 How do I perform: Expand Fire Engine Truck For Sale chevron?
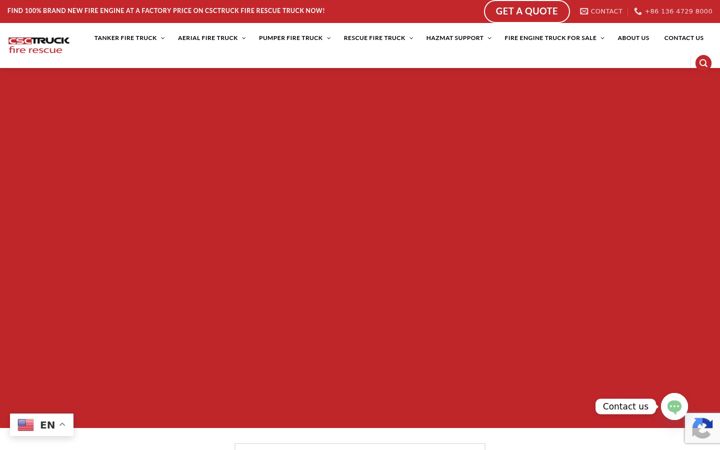tap(602, 38)
